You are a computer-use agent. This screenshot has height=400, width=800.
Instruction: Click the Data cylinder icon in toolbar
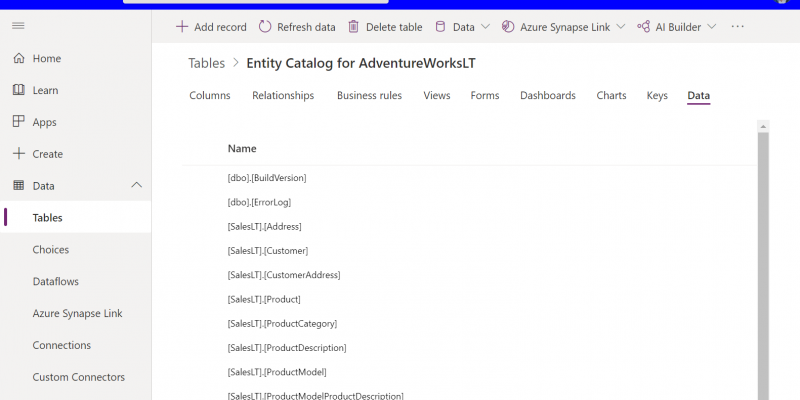pos(440,27)
